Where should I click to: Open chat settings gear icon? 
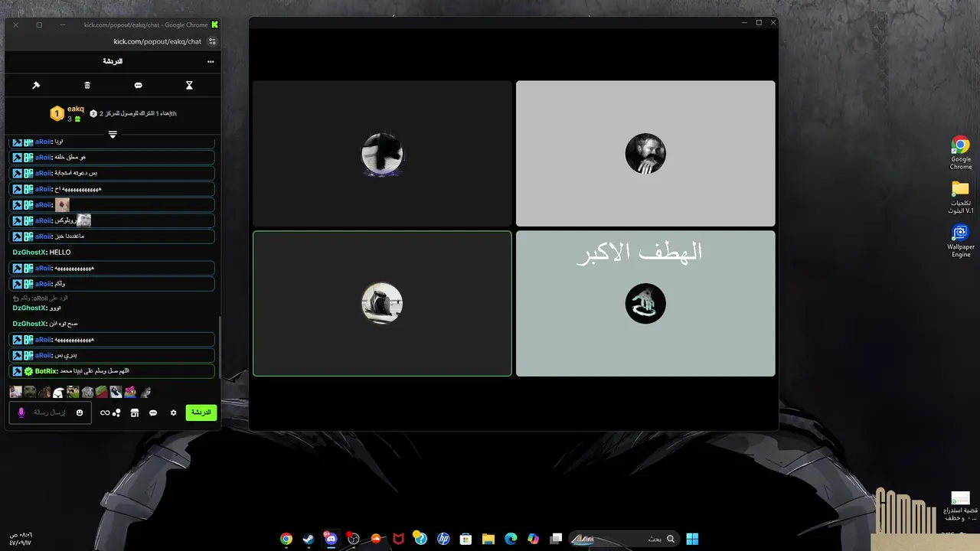coord(174,412)
